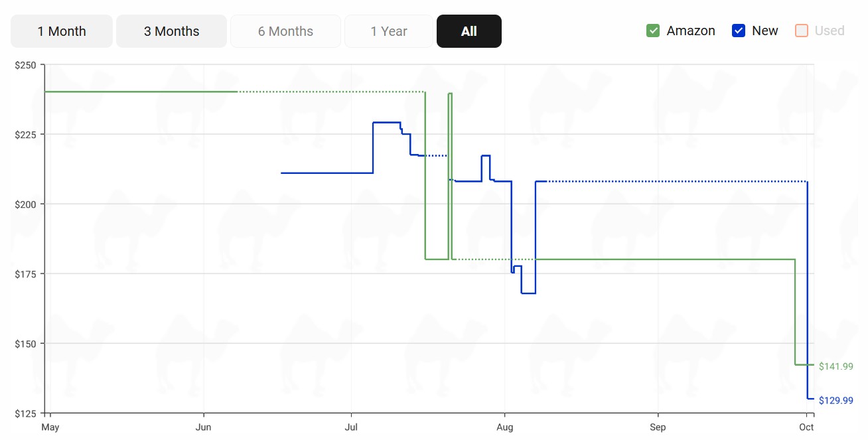Click the Sep x-axis label
This screenshot has height=440, width=868.
658,427
